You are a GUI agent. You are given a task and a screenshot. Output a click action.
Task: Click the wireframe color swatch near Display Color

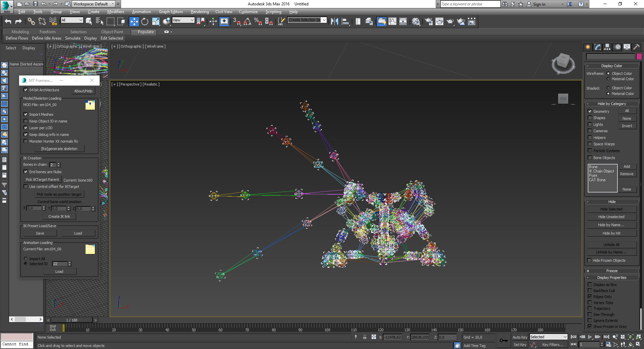[x=639, y=56]
